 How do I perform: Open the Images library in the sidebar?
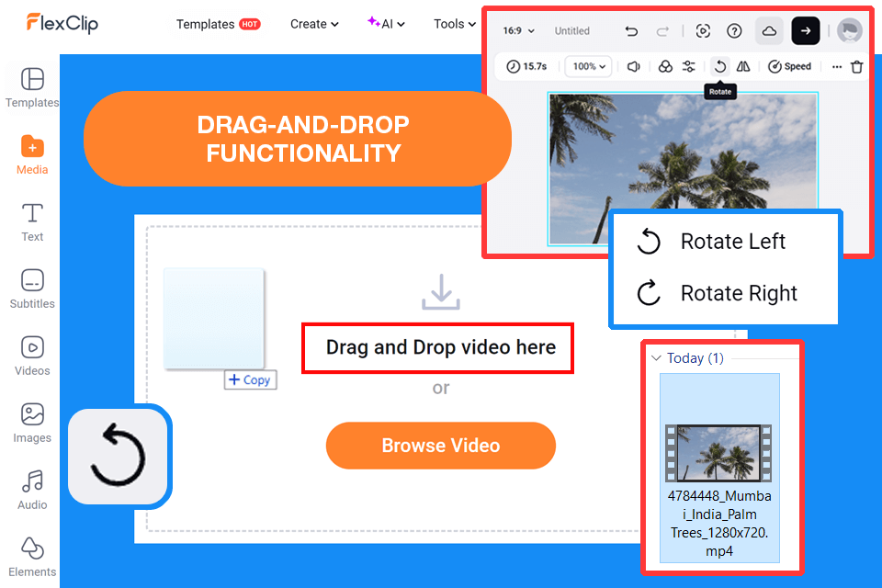click(x=32, y=424)
